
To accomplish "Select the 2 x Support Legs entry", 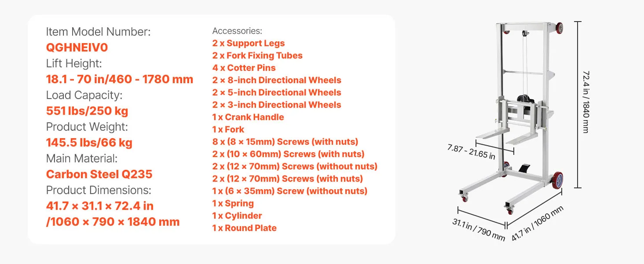I will click(249, 43).
